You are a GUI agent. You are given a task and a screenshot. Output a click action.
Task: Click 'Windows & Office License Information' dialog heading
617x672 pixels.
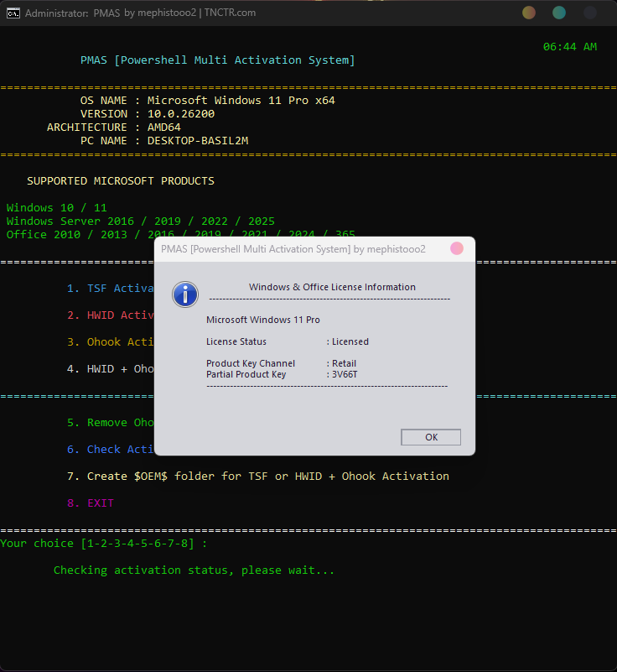(x=332, y=287)
